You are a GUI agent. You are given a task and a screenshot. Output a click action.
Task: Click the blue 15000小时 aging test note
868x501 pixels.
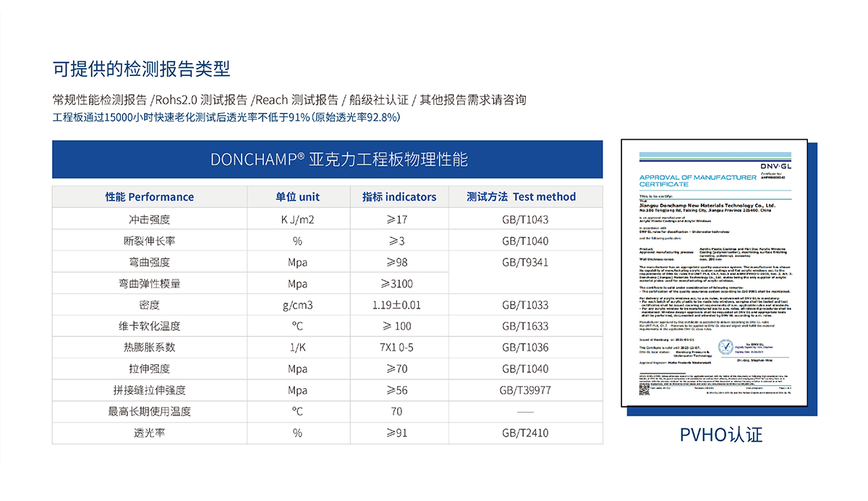tap(226, 117)
